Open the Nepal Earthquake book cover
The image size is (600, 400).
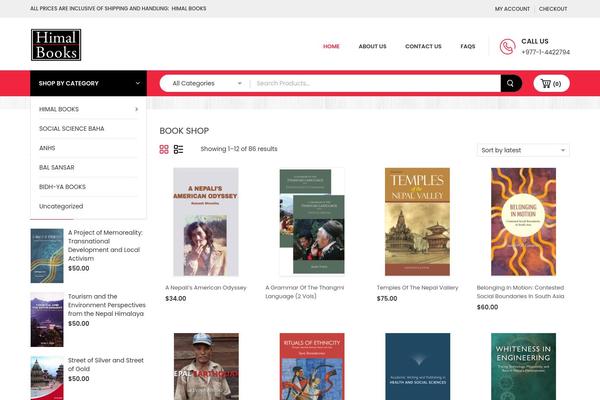(x=206, y=366)
